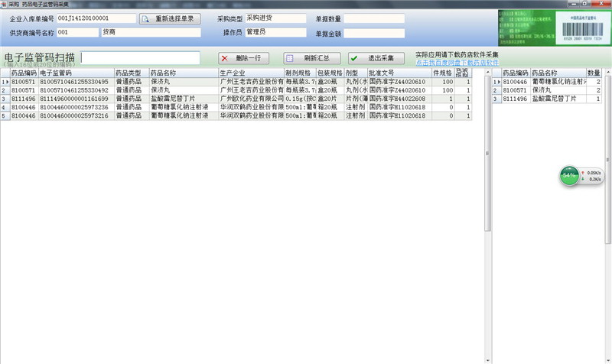Select 保济丸 in the right summary table
Viewport: 612px width, 364px height.
[x=557, y=90]
